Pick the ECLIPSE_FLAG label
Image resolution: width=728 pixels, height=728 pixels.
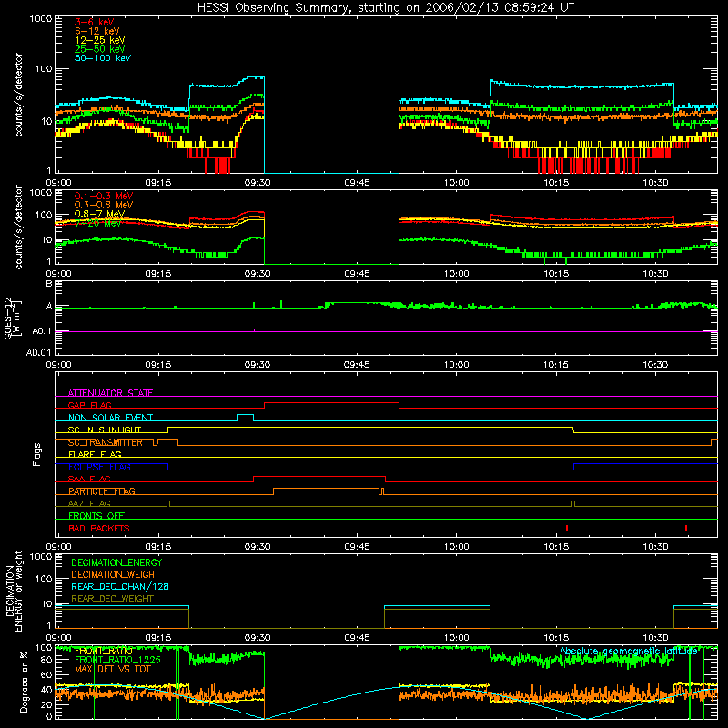coord(99,467)
